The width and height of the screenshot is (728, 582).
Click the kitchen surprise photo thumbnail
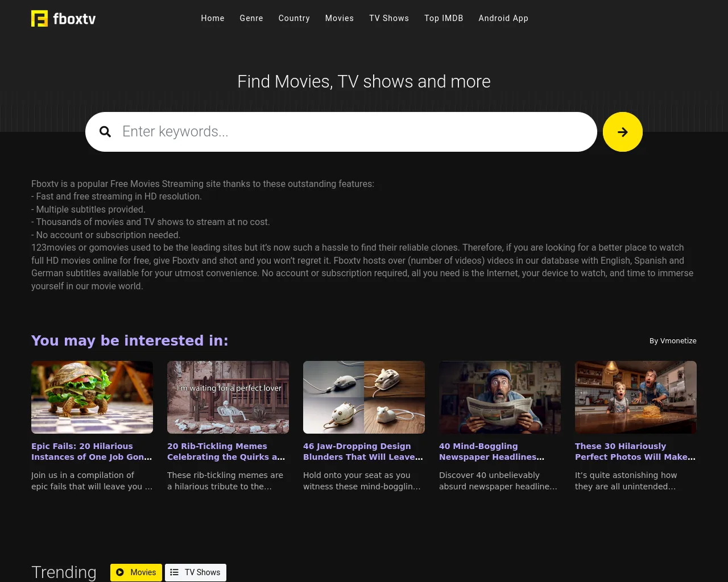point(636,397)
